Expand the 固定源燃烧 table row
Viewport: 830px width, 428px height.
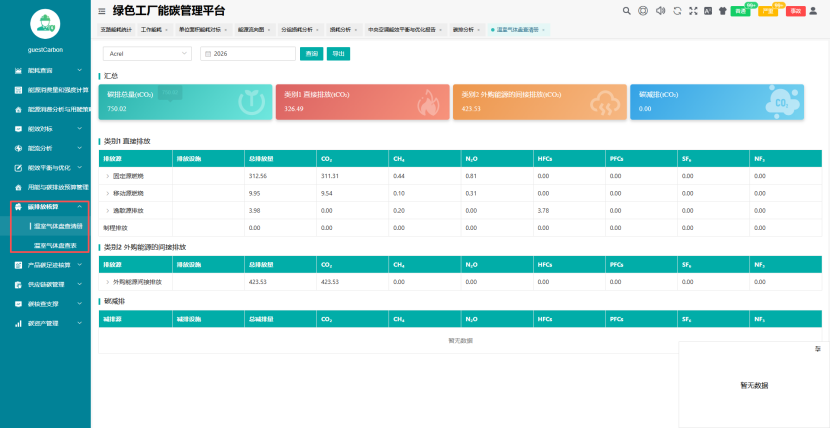click(x=107, y=176)
